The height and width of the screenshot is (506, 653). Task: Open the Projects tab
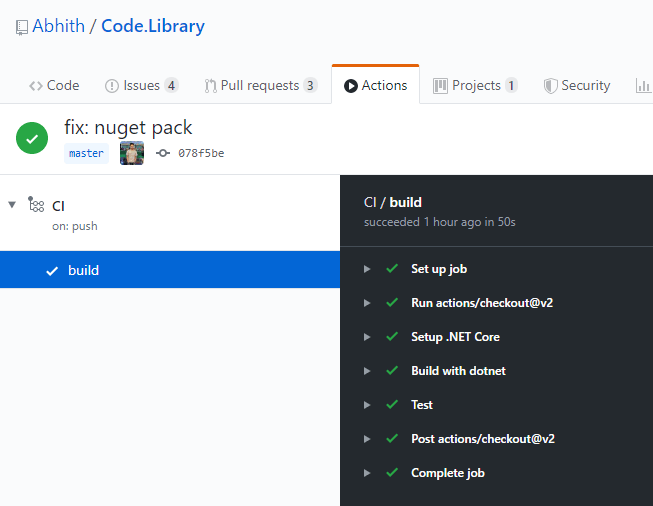point(475,86)
